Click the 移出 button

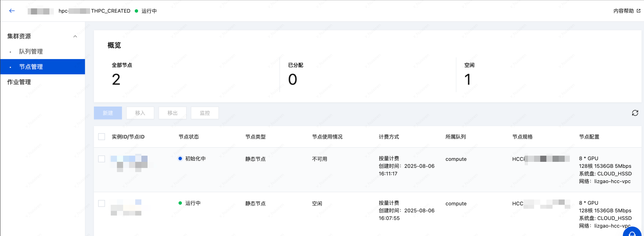[x=172, y=113]
